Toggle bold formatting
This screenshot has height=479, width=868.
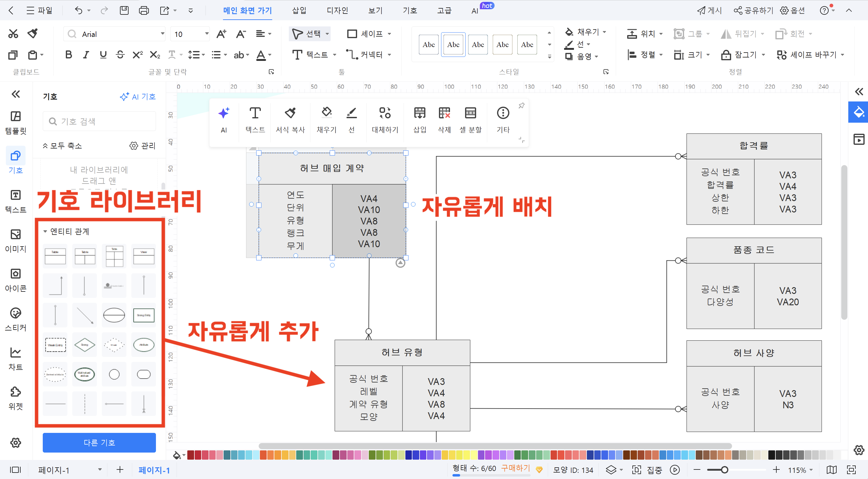coord(68,54)
